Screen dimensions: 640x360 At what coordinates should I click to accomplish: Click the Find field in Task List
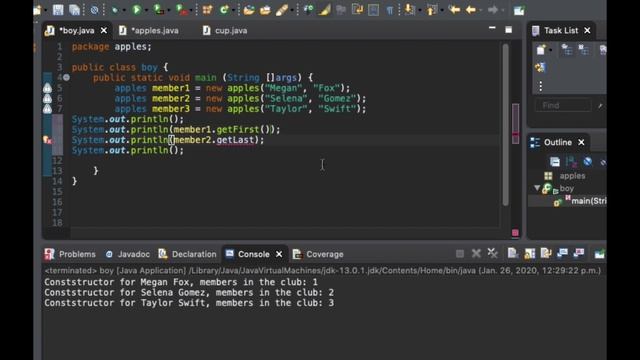(563, 106)
